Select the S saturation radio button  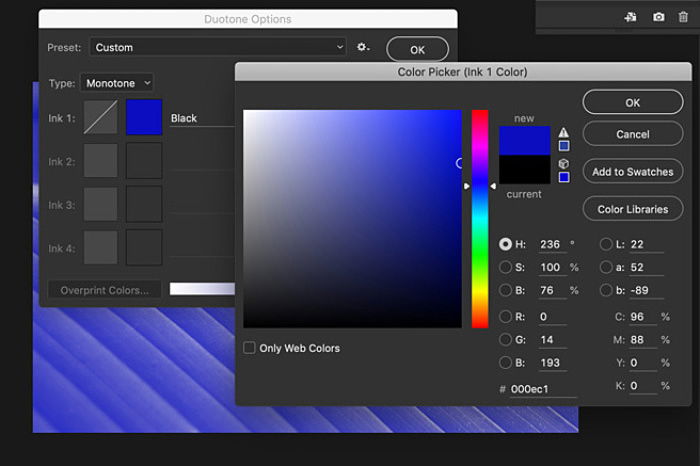pyautogui.click(x=506, y=267)
